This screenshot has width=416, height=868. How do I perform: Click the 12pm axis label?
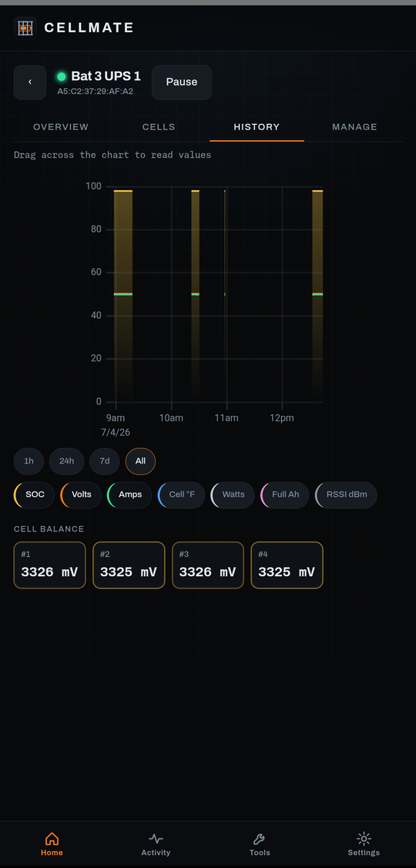[x=282, y=418]
